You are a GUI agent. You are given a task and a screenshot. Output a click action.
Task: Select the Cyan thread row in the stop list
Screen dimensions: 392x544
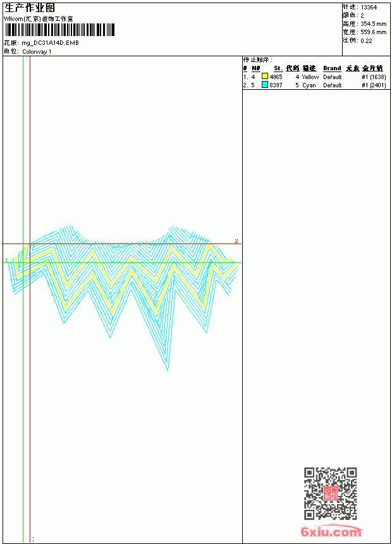(x=315, y=85)
